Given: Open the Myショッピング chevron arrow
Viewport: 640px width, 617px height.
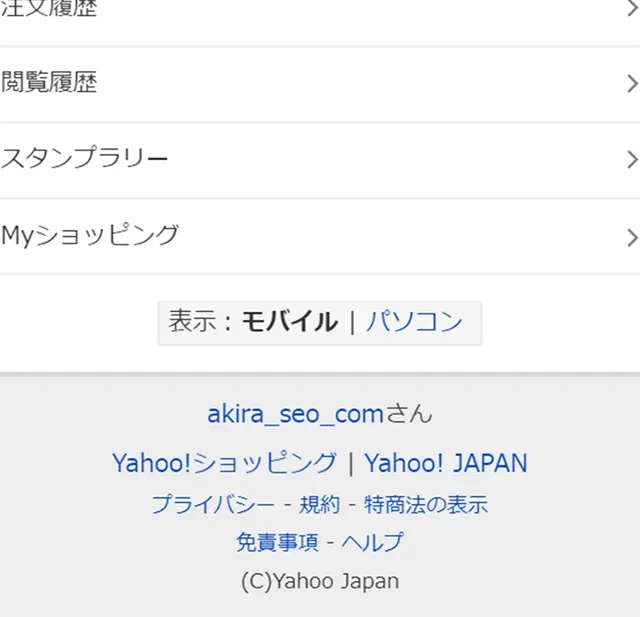Looking at the screenshot, I should (x=633, y=237).
